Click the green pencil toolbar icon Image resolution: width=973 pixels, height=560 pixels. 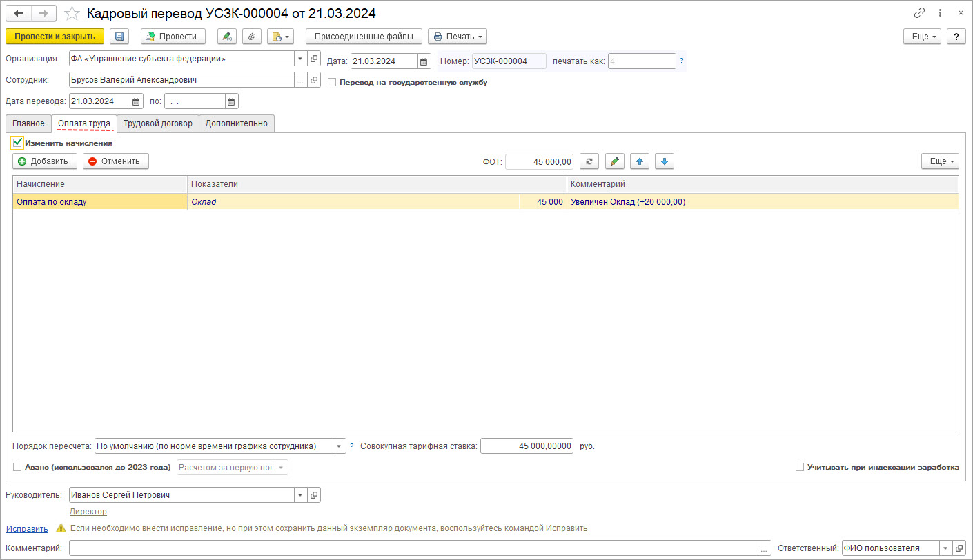[x=227, y=36]
